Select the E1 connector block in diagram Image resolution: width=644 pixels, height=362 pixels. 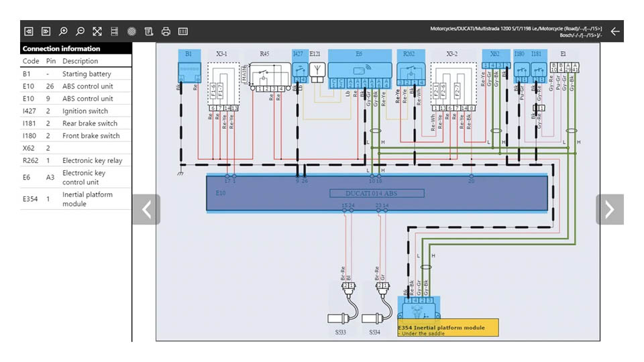pos(565,67)
